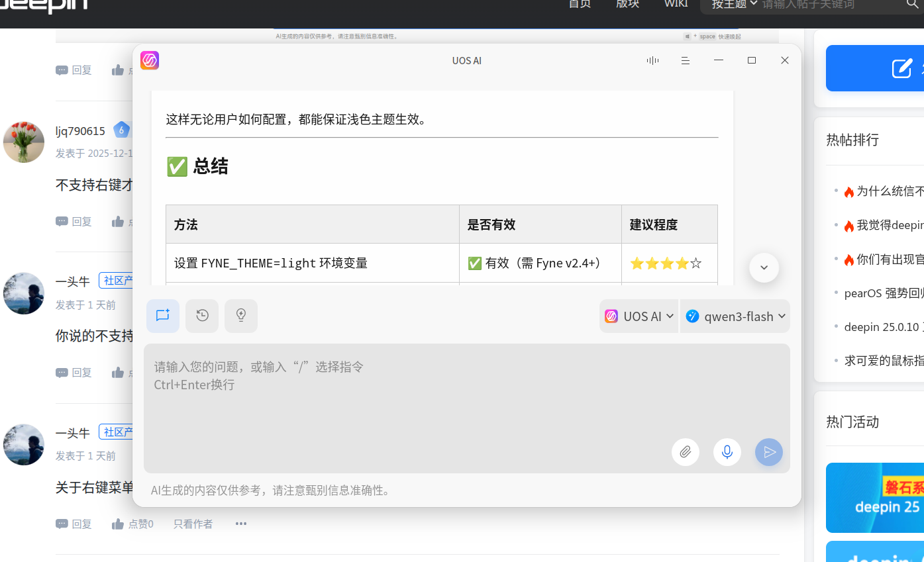Click the cell 有效（需 Fyne v2.4+）
This screenshot has height=562, width=924.
coord(540,263)
